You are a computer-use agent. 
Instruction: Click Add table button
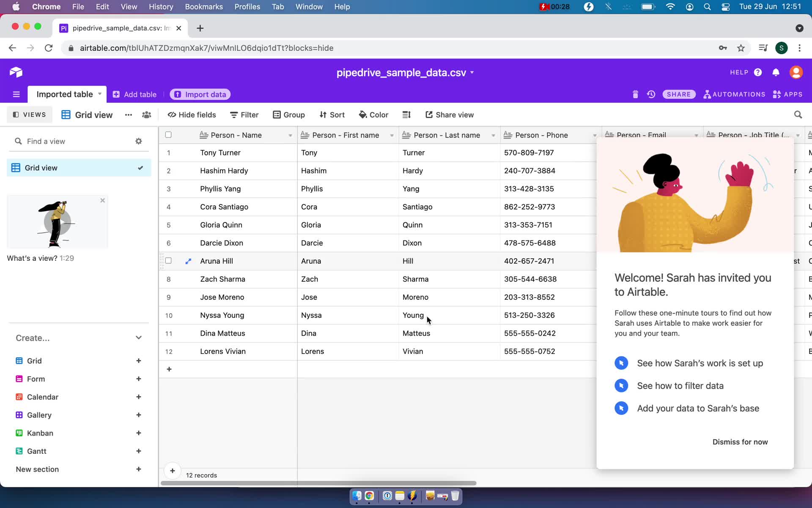pyautogui.click(x=134, y=94)
